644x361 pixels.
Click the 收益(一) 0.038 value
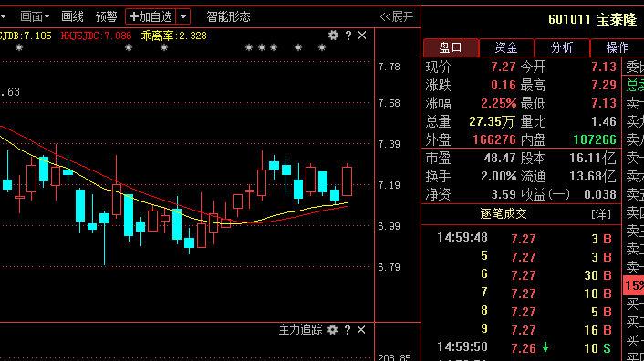(x=600, y=194)
